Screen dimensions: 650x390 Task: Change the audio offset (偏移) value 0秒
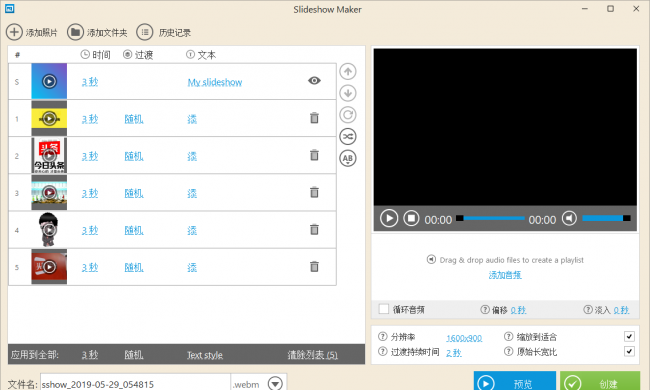(x=518, y=310)
